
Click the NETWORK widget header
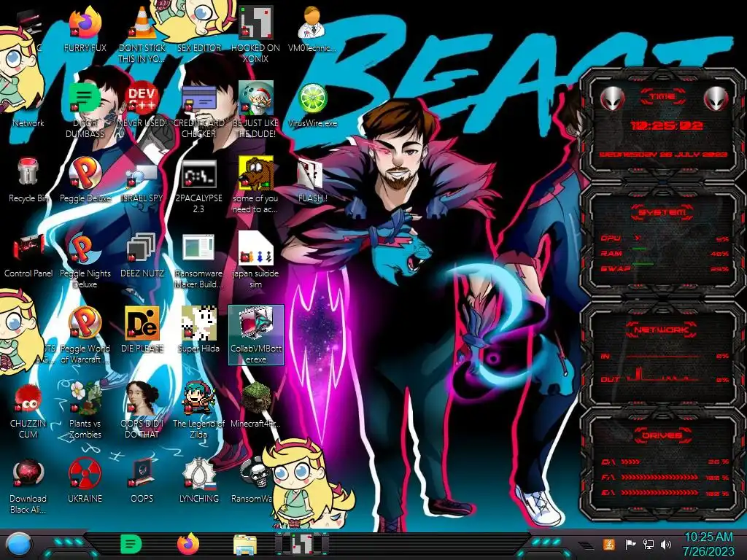[x=662, y=330]
